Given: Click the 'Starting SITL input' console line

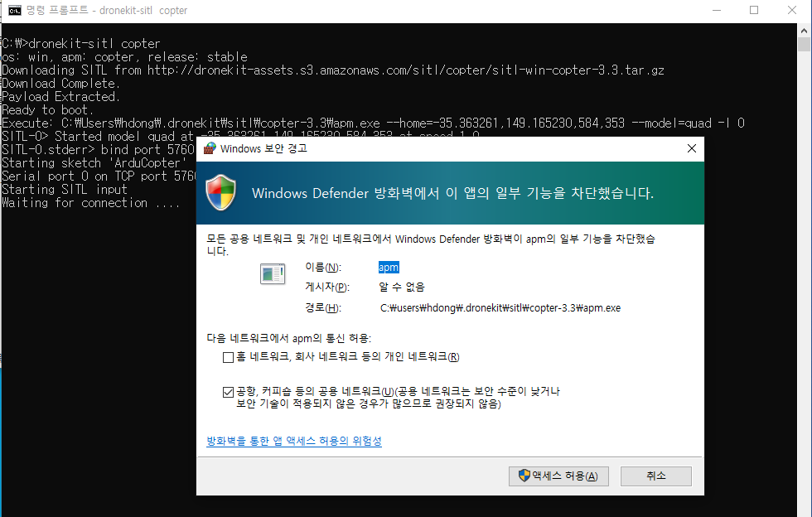Looking at the screenshot, I should click(x=65, y=190).
